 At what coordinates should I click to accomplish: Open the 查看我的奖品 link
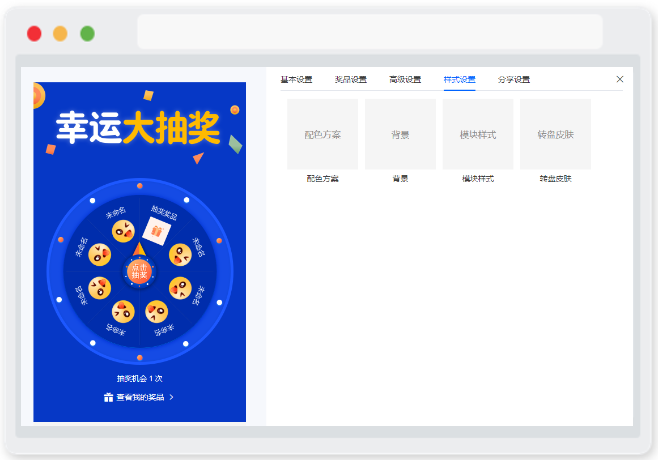139,397
